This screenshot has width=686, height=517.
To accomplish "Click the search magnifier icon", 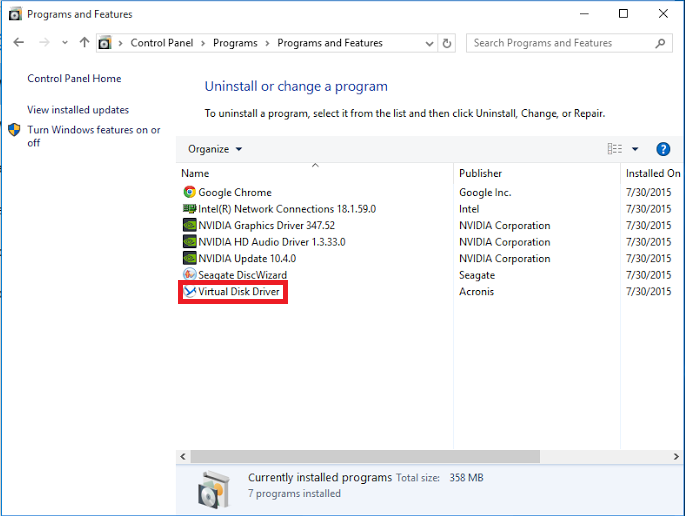I will click(660, 43).
